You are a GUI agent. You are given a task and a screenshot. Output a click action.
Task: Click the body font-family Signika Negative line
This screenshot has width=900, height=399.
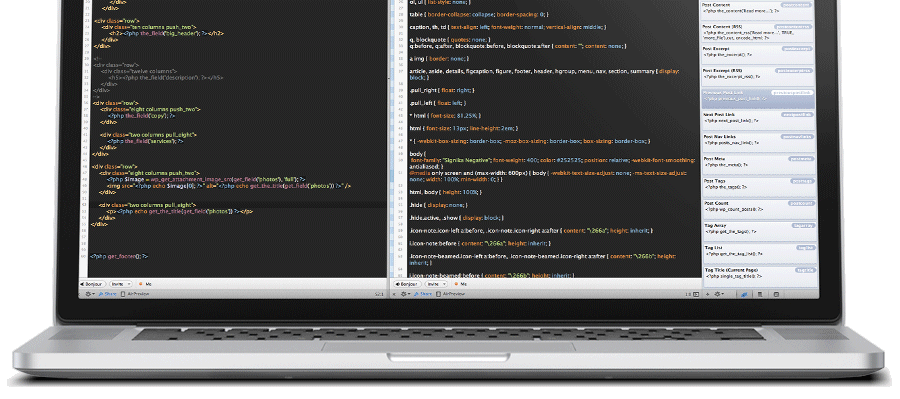tap(552, 160)
